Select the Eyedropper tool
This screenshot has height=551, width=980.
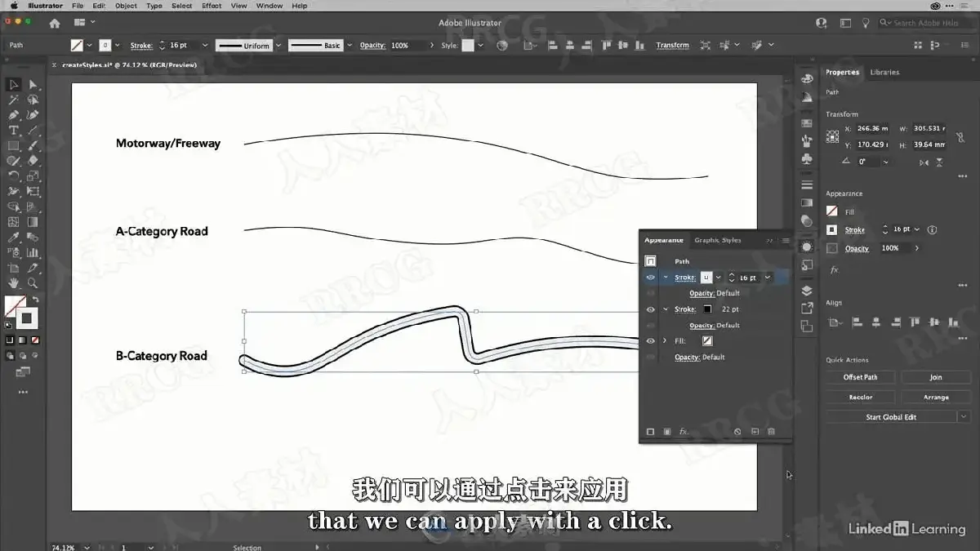pyautogui.click(x=14, y=238)
